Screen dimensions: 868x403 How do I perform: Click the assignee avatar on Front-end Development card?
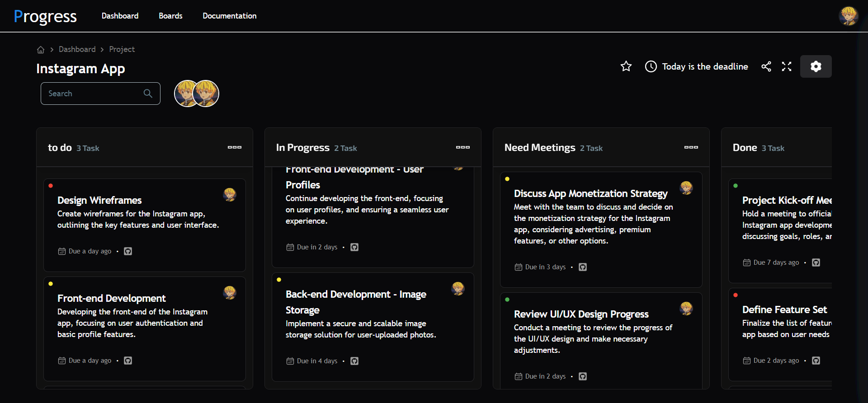coord(230,293)
